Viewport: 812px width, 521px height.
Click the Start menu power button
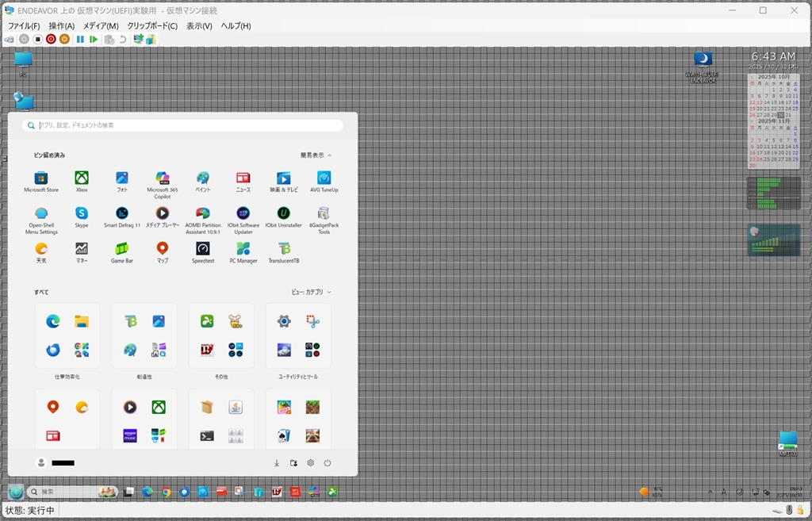pos(327,463)
